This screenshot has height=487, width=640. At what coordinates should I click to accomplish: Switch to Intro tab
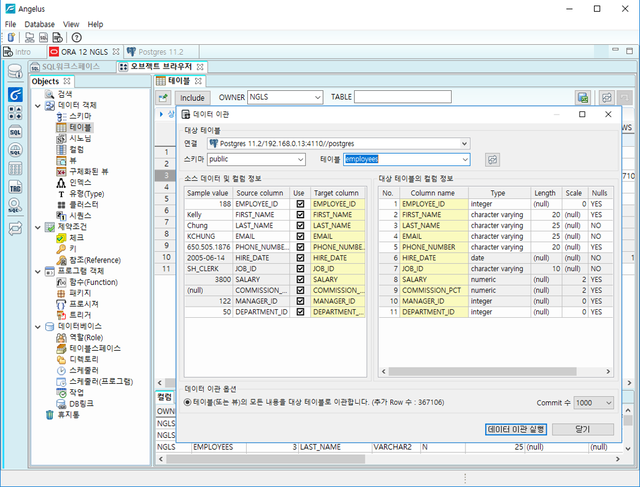(x=23, y=52)
